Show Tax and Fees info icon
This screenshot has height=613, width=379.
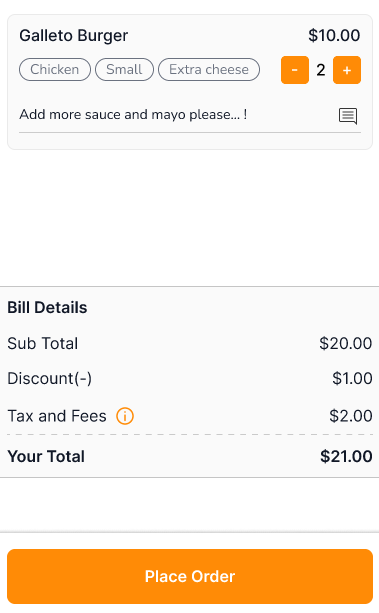[x=125, y=416]
